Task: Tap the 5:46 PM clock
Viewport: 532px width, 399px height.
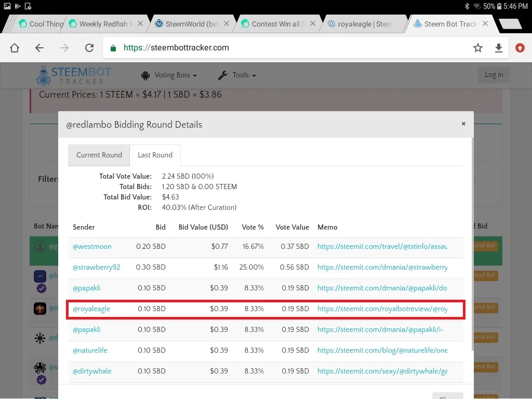Action: pyautogui.click(x=516, y=6)
